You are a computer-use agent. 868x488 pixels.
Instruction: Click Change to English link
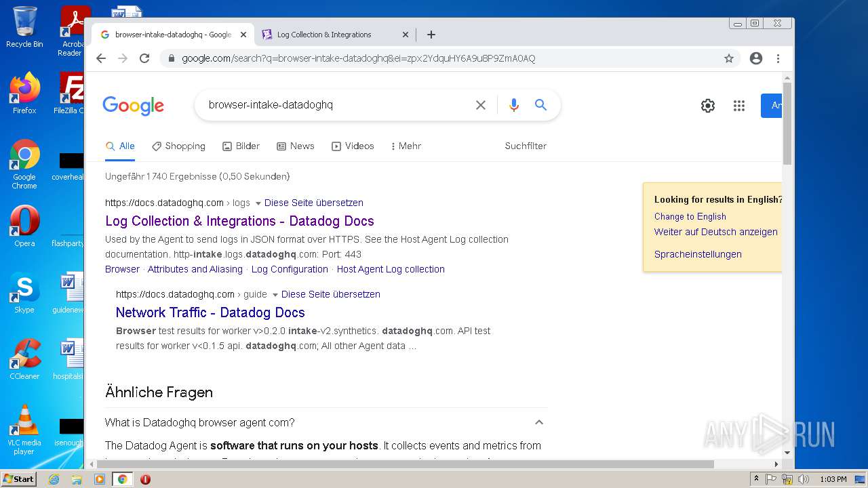690,216
